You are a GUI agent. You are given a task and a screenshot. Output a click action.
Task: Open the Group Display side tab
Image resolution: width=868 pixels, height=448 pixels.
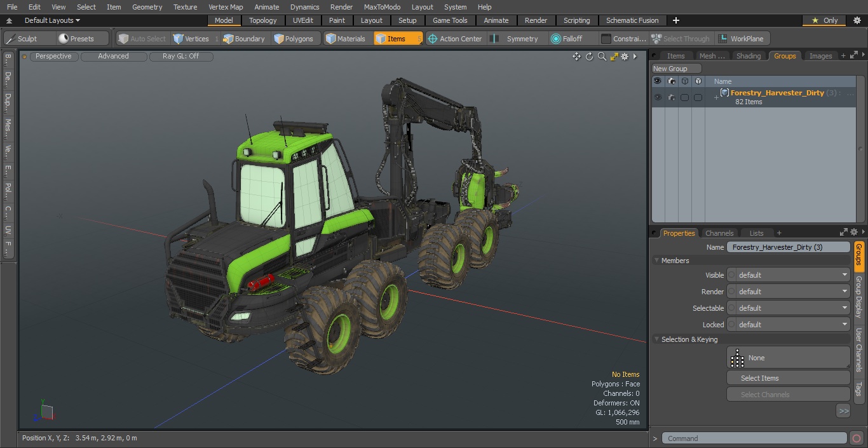click(858, 297)
